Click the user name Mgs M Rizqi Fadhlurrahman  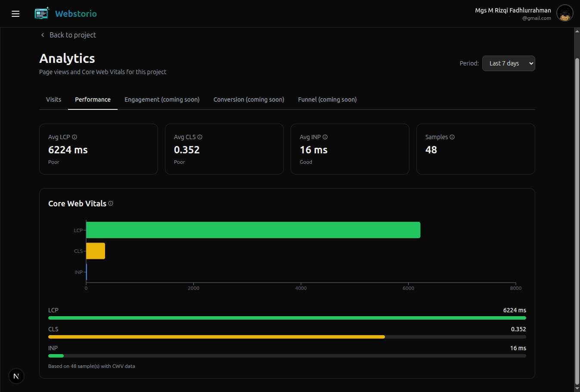click(x=513, y=10)
